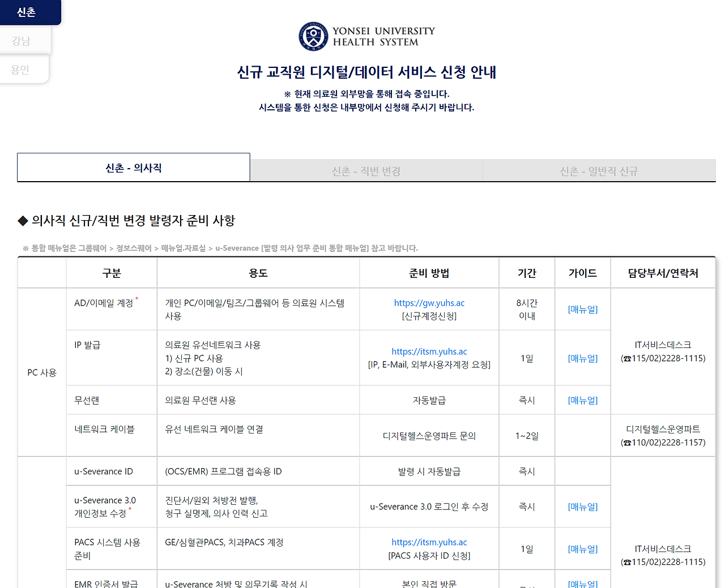Open the itsm.yuhs.ac IP request link

429,351
